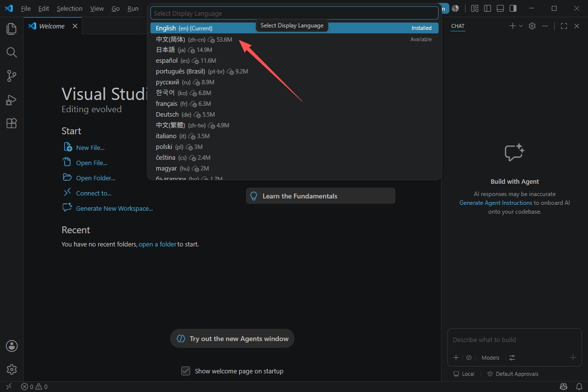This screenshot has height=392, width=588.
Task: Click the remote window indicator in the status bar
Action: coord(8,387)
